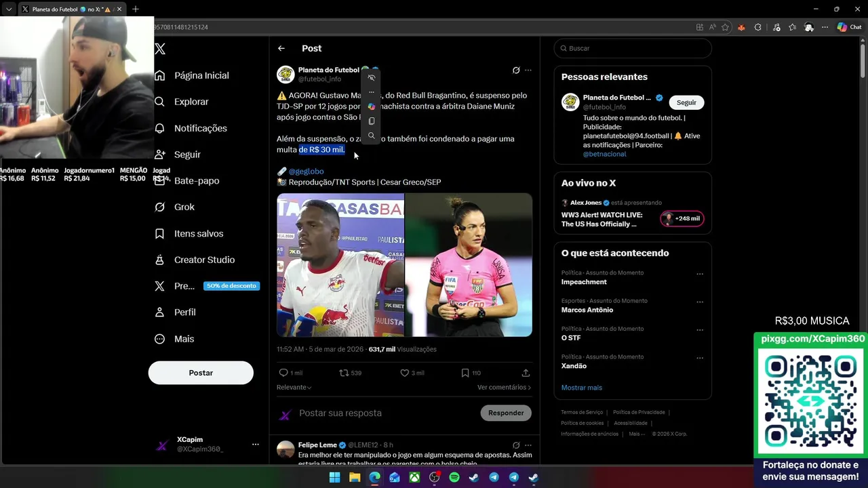This screenshot has width=868, height=488.
Task: Like the post with 3 mil likes
Action: click(x=412, y=373)
